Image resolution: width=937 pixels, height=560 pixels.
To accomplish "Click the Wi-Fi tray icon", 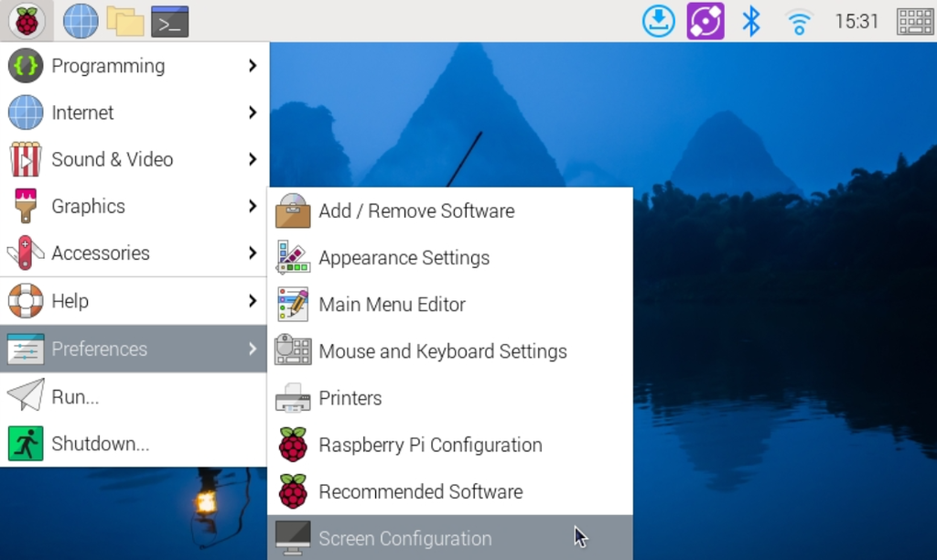I will tap(798, 20).
